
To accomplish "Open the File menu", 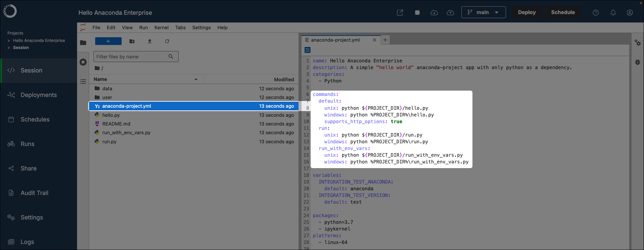I will (x=96, y=28).
